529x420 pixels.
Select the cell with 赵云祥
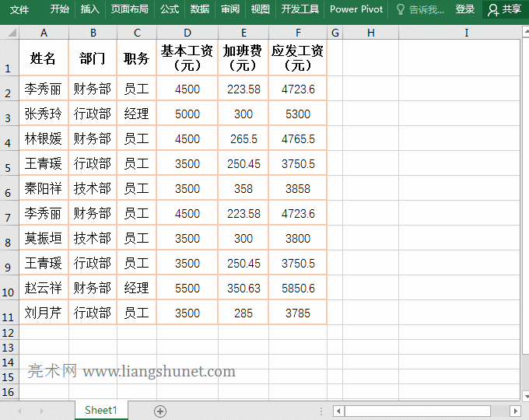click(x=44, y=288)
